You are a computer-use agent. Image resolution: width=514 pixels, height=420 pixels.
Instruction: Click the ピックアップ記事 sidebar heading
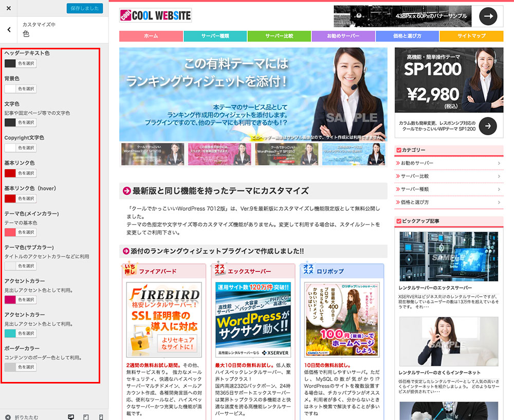(x=420, y=221)
